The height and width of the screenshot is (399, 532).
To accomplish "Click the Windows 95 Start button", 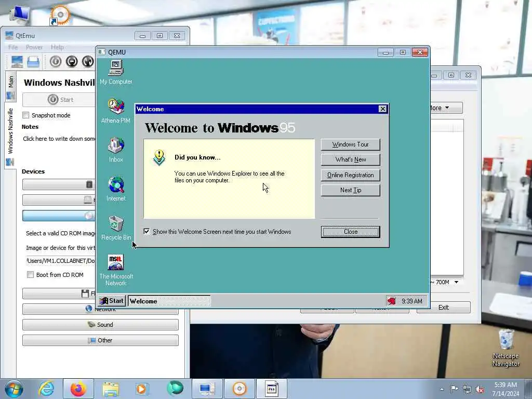I will 112,301.
